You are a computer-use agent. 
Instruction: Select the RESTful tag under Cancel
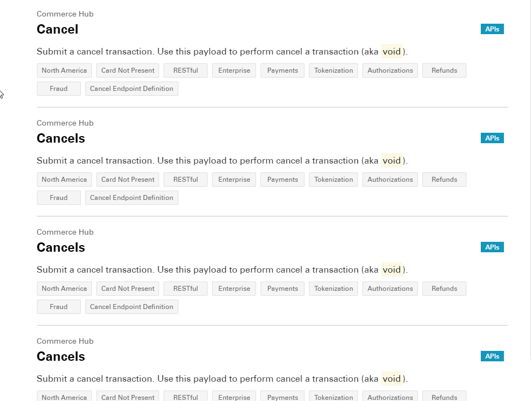185,70
